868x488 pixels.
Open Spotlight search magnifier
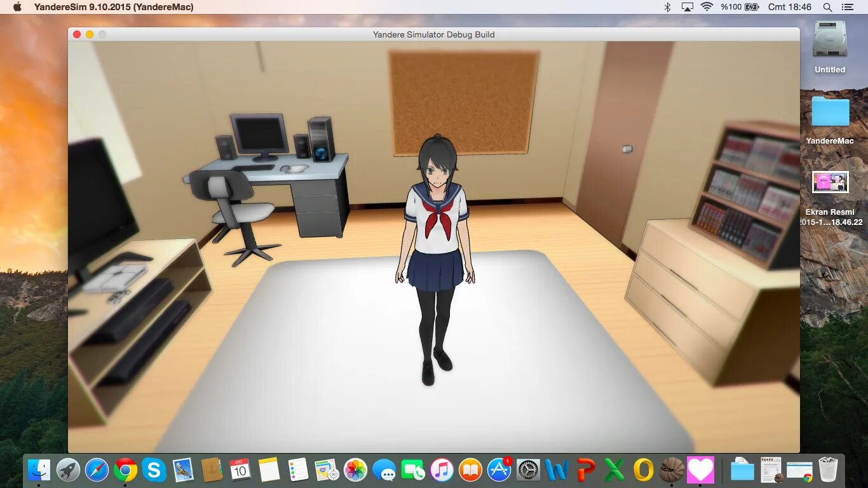827,7
